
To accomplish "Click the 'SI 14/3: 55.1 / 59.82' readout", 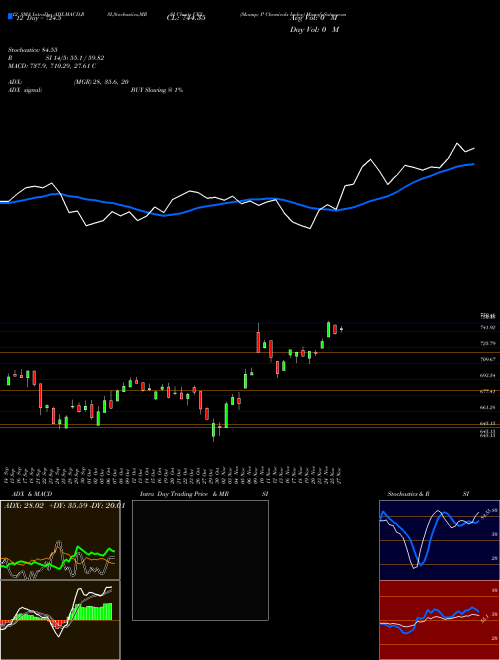I will click(75, 58).
